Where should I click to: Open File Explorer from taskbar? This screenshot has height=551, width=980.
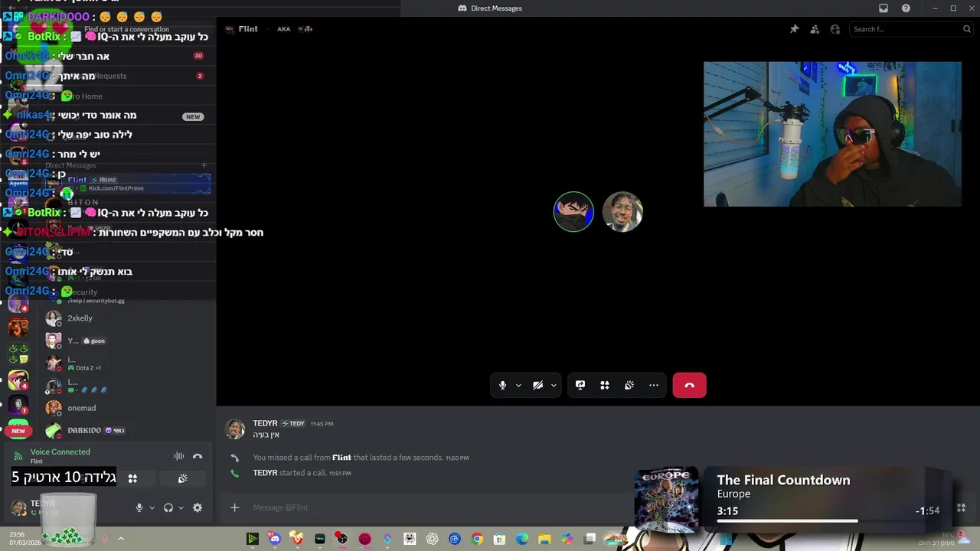[x=544, y=539]
